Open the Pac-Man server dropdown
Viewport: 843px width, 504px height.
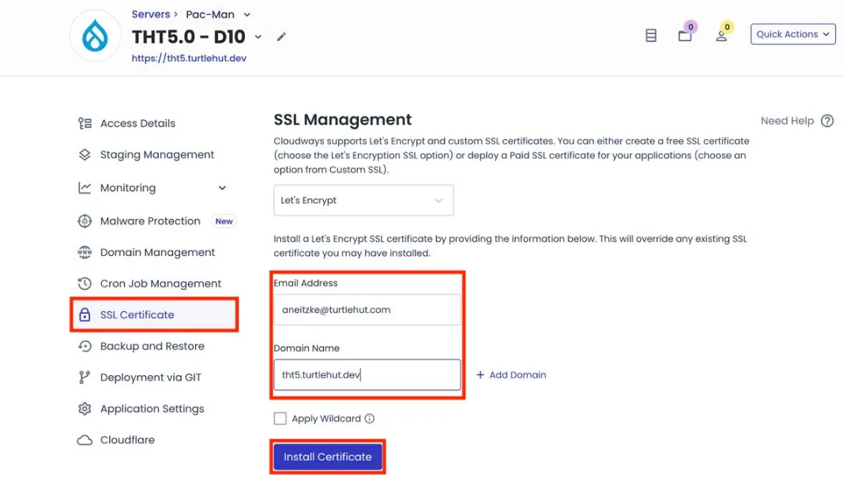247,14
